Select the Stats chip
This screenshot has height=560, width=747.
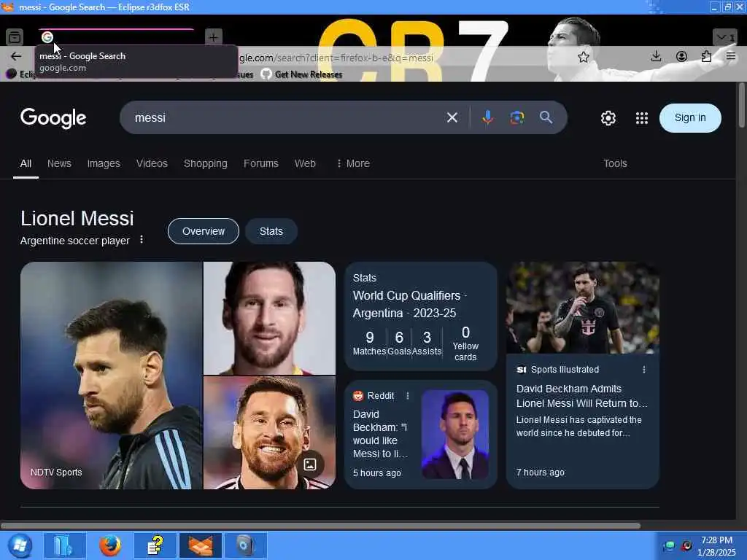(x=271, y=231)
